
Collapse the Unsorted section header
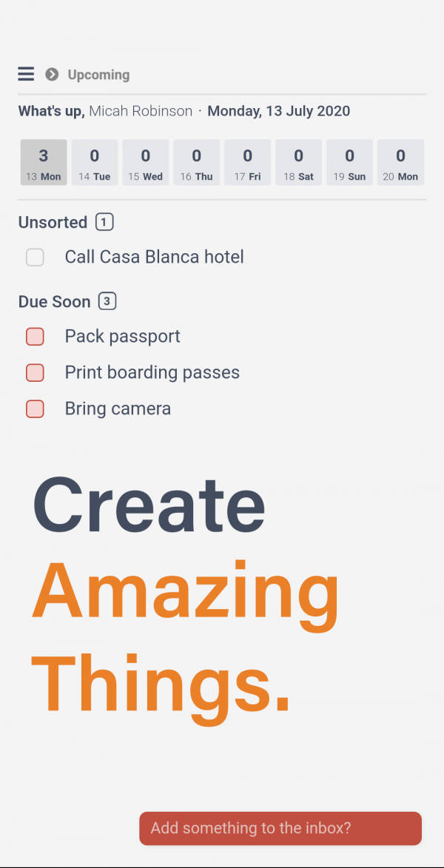point(53,222)
